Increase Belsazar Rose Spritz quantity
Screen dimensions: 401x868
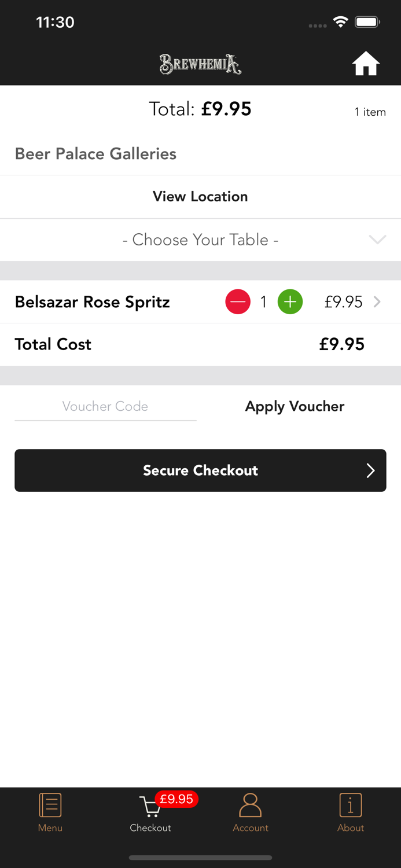[290, 302]
